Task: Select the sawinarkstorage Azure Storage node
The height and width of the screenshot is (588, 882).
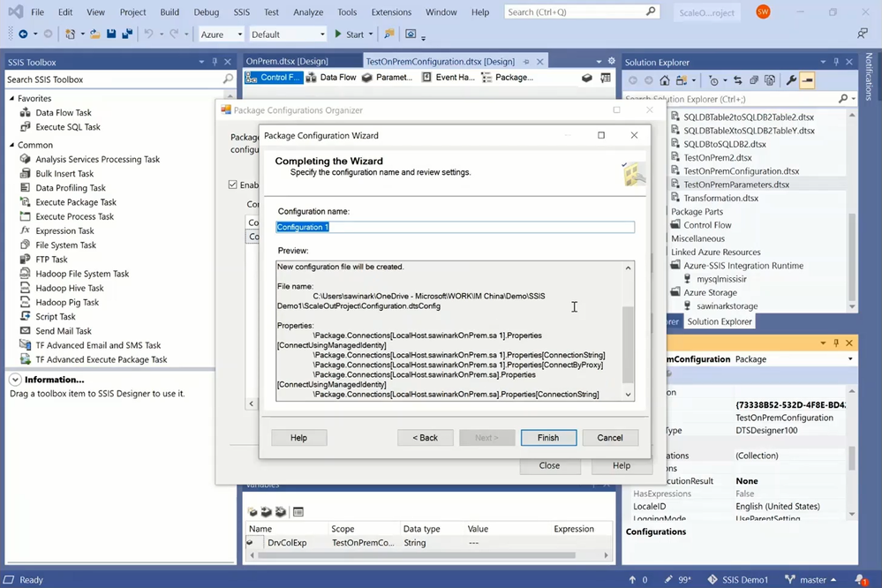Action: click(727, 306)
